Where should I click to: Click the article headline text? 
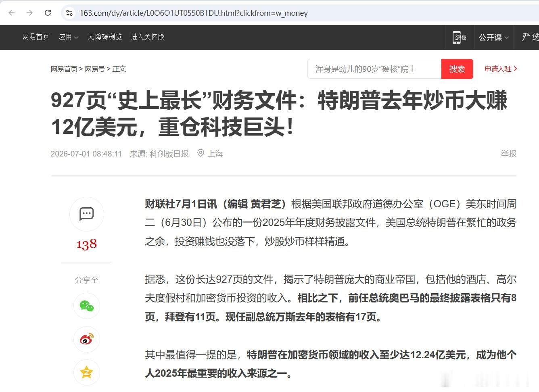pos(279,113)
